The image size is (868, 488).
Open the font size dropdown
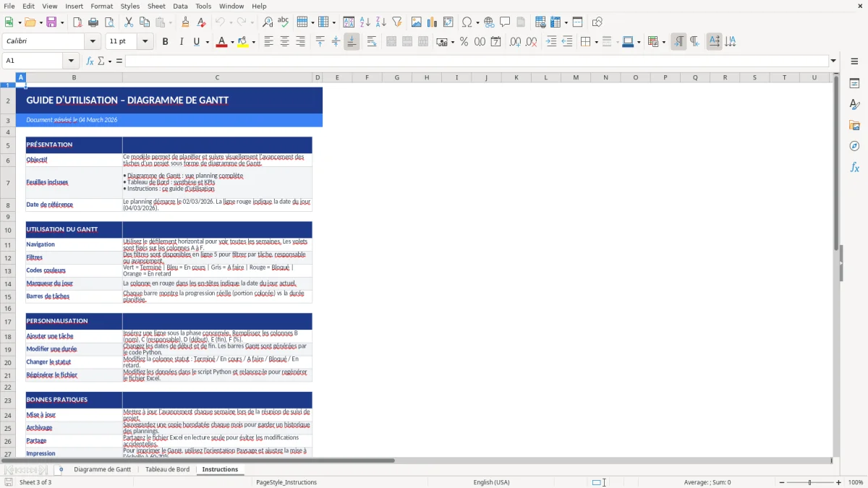point(144,41)
